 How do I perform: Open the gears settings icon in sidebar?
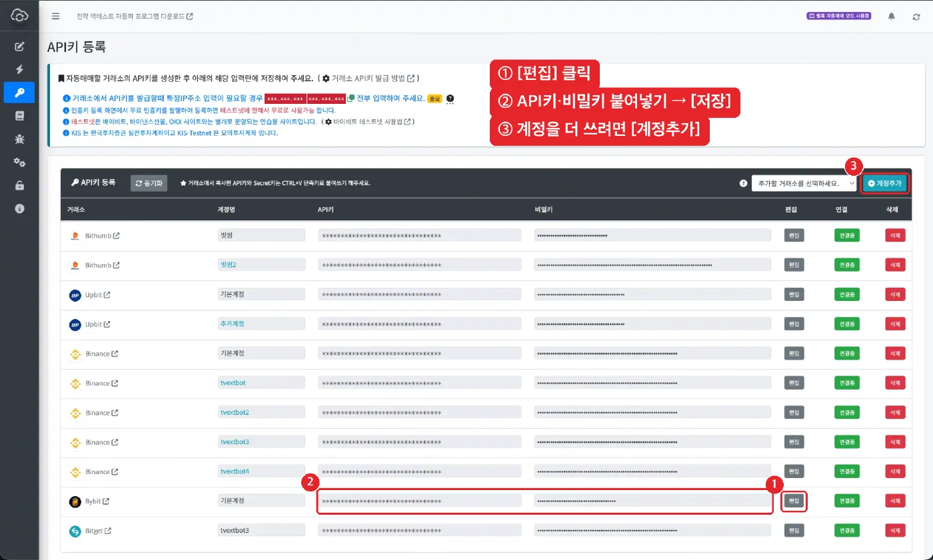[x=19, y=162]
